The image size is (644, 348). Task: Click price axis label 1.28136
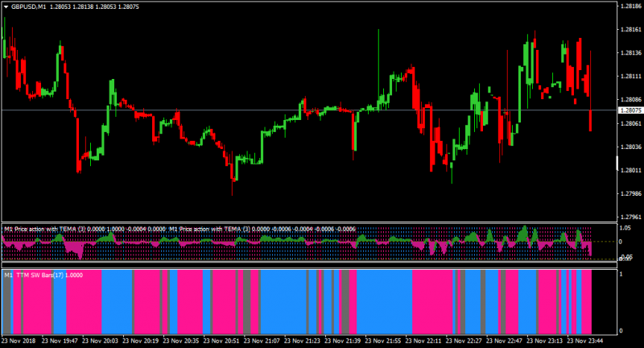click(x=631, y=53)
